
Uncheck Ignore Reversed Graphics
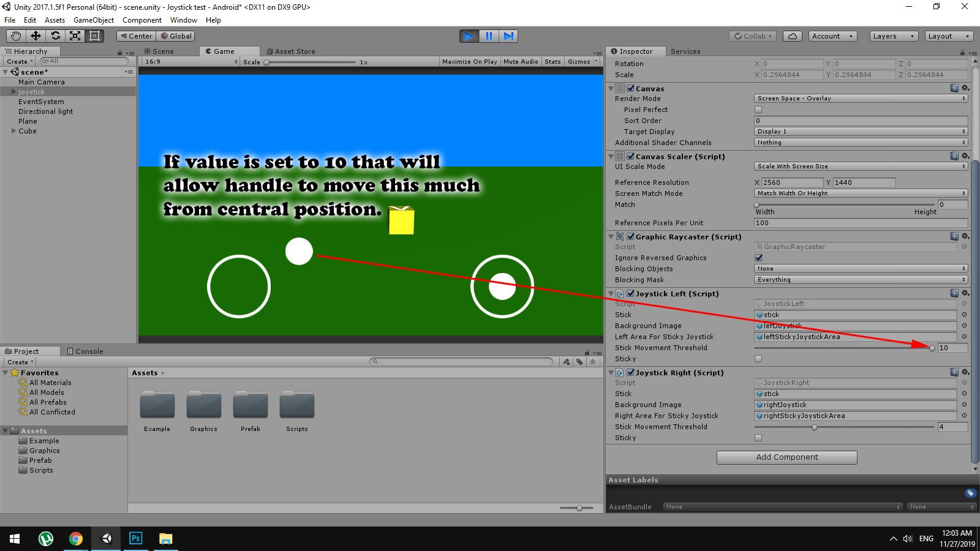[758, 258]
